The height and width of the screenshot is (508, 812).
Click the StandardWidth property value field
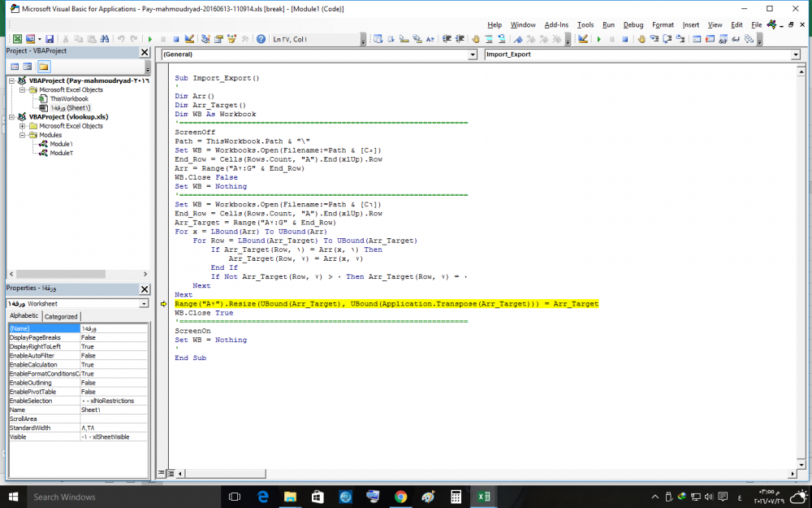pos(114,428)
